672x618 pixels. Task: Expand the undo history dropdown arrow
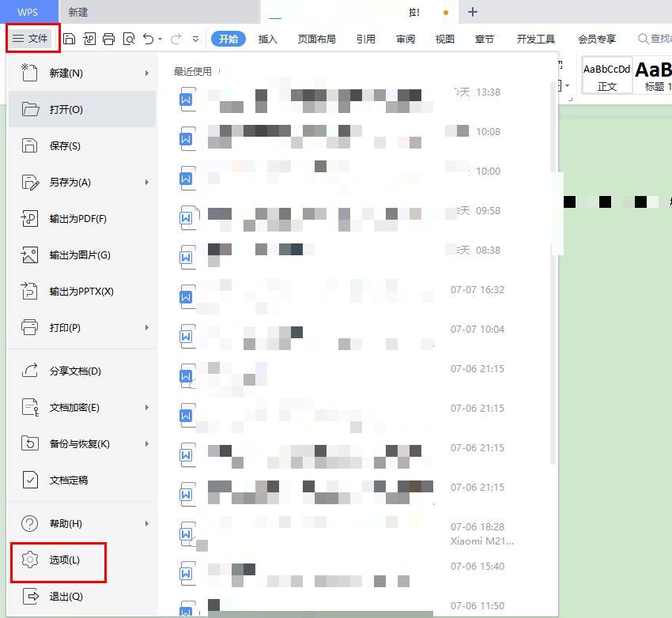pyautogui.click(x=160, y=39)
